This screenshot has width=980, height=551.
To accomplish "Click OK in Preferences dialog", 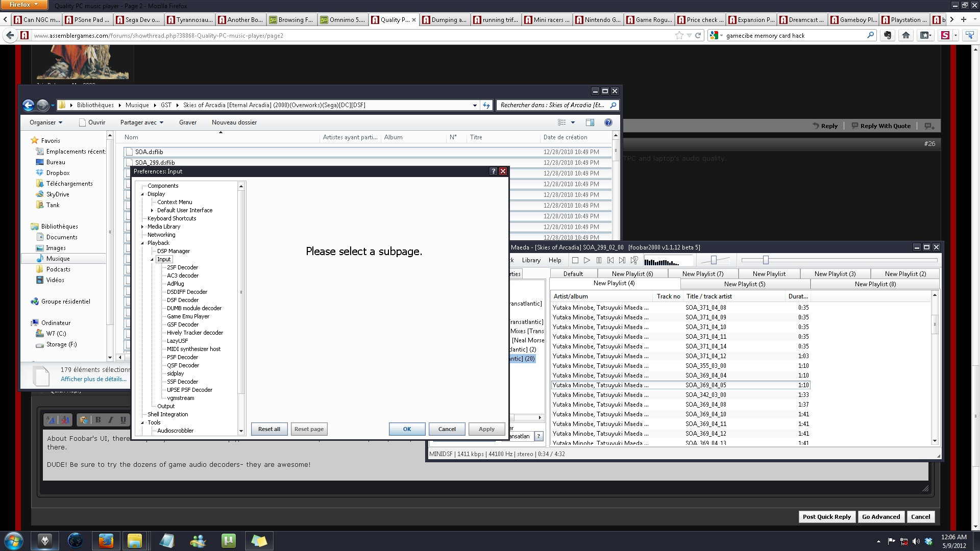I will click(407, 429).
